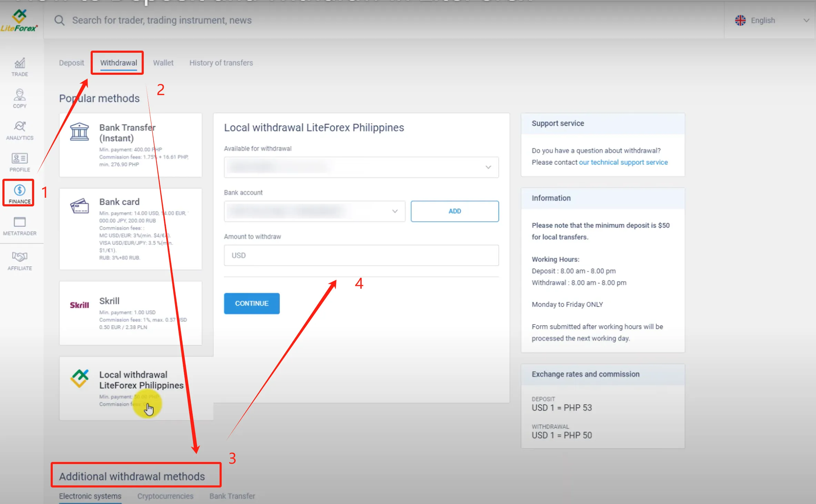Select the Cryptocurrencies tab
The image size is (816, 504).
pos(165,496)
